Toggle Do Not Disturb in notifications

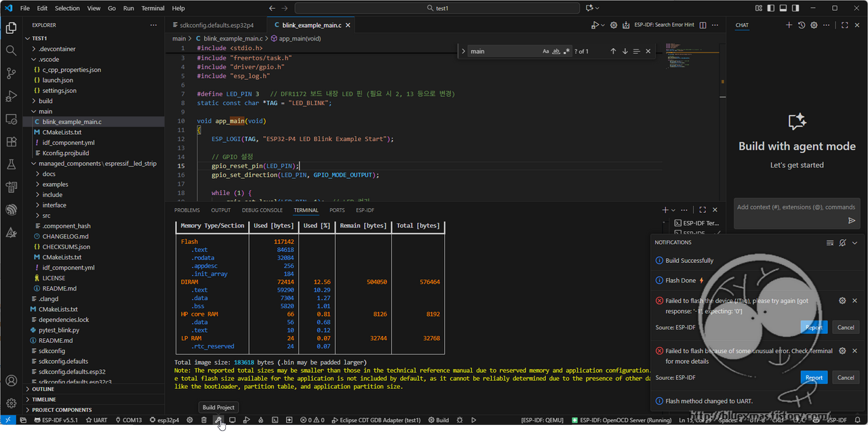coord(842,243)
